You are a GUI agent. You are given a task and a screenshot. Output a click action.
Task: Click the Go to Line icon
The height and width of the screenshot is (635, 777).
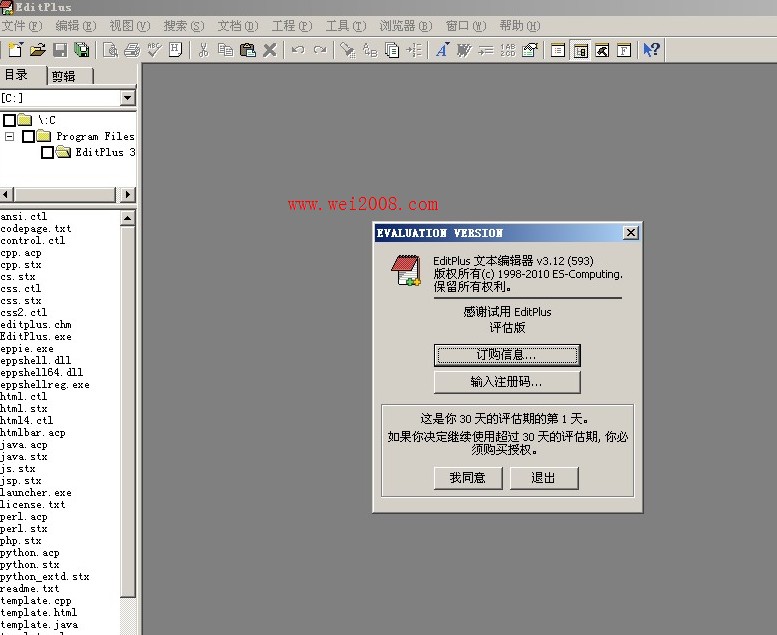click(x=414, y=50)
